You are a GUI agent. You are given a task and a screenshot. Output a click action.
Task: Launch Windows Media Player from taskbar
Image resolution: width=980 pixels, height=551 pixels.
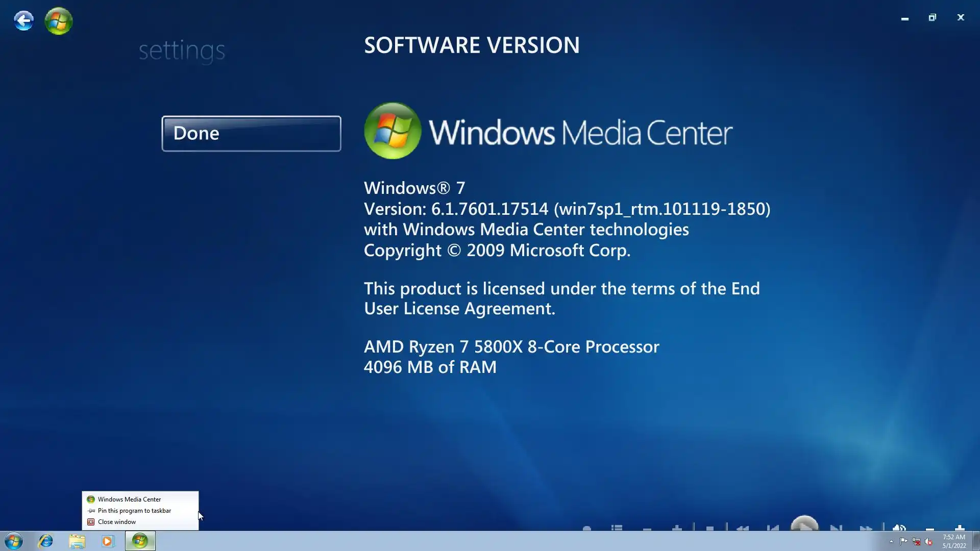108,541
